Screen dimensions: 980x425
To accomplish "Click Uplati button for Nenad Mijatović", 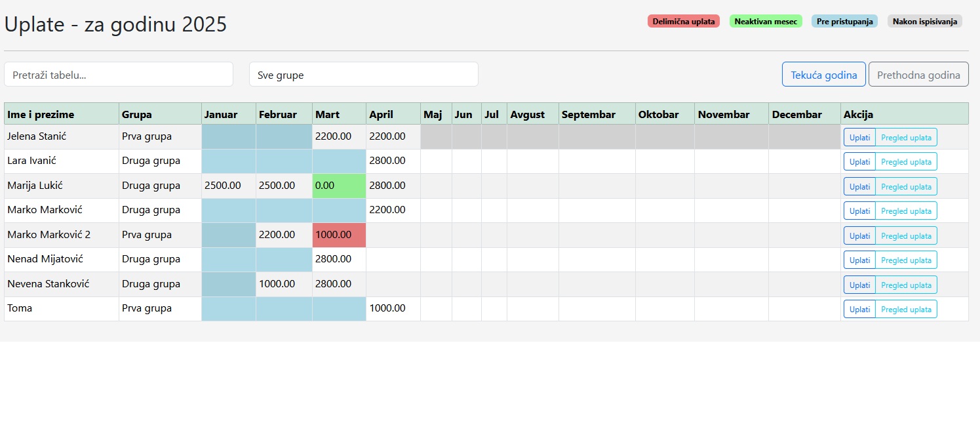I will (859, 260).
